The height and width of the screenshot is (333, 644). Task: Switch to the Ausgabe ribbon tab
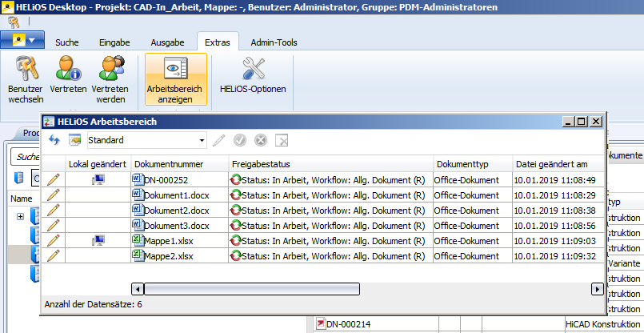167,42
